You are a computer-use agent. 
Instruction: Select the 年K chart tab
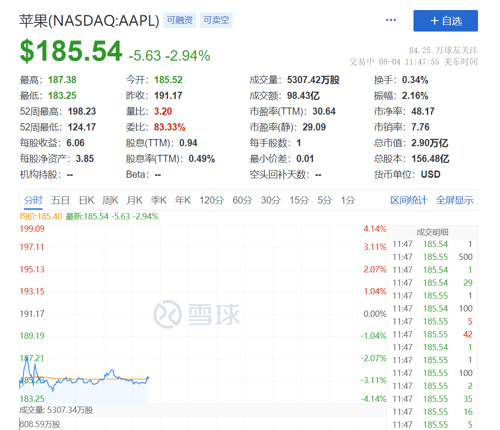pyautogui.click(x=183, y=200)
